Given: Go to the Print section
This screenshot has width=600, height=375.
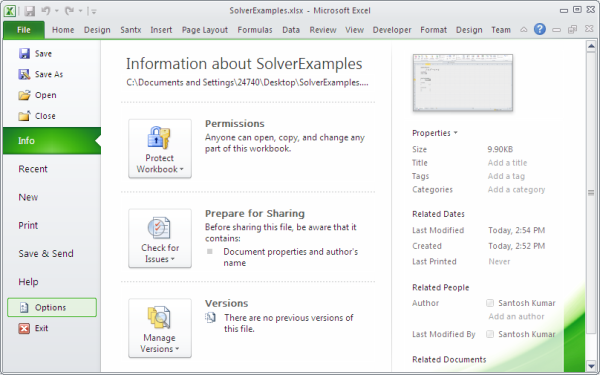Looking at the screenshot, I should [x=28, y=225].
